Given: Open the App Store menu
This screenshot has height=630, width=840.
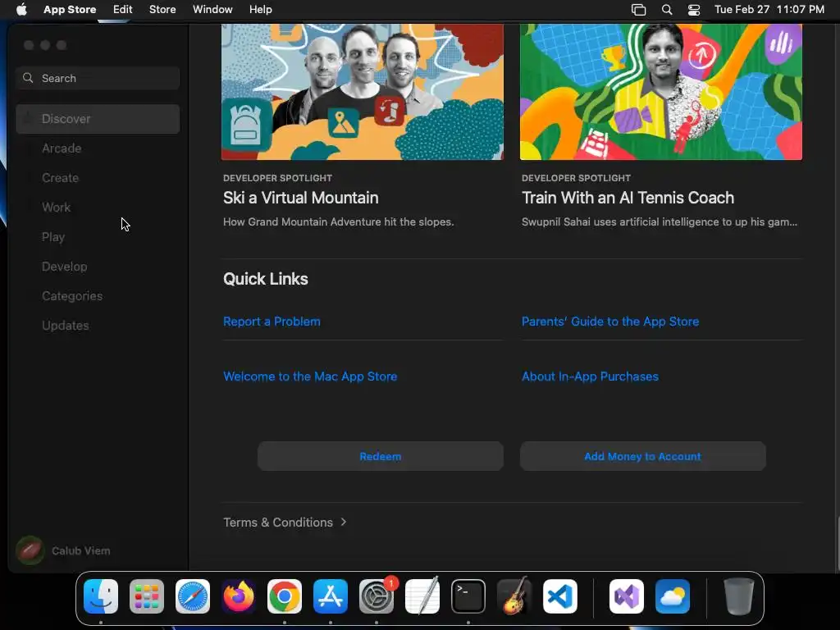Looking at the screenshot, I should pyautogui.click(x=70, y=10).
